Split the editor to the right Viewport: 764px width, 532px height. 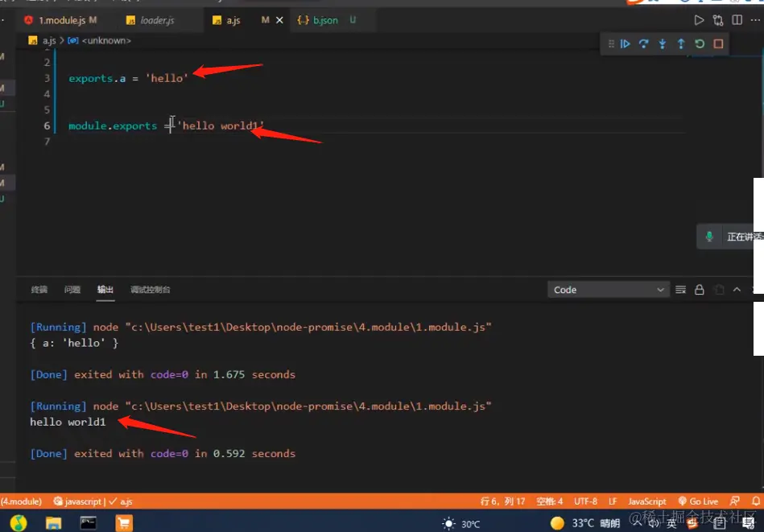[737, 20]
